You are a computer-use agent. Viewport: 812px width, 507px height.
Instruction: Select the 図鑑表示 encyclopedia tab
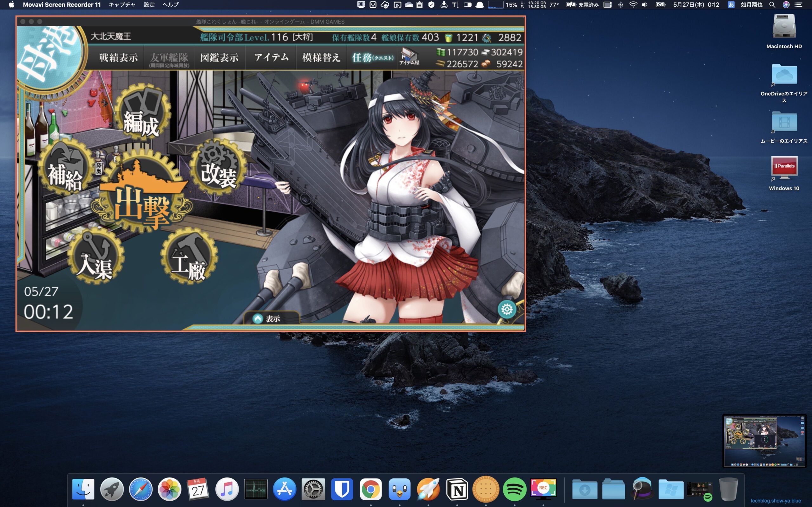(x=219, y=58)
